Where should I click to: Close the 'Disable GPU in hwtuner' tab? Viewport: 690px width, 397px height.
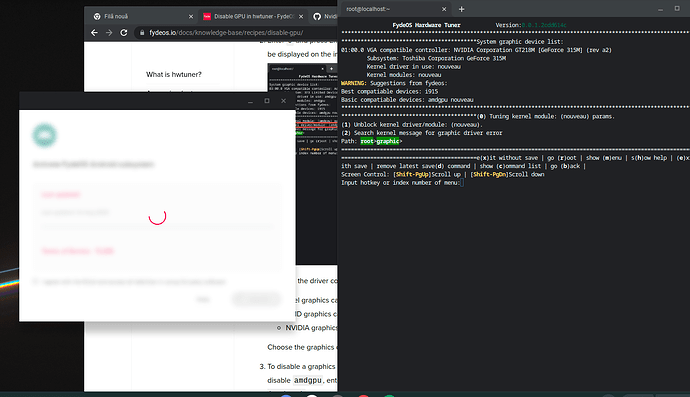301,16
